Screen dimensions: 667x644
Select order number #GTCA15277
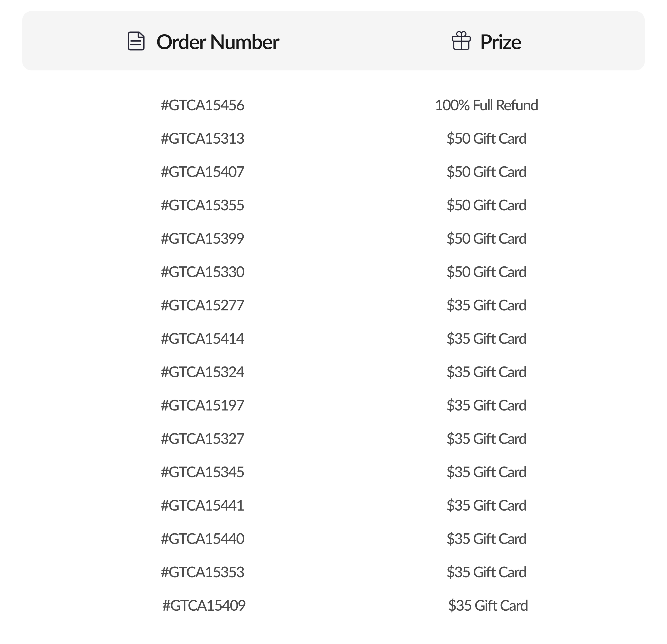[202, 305]
